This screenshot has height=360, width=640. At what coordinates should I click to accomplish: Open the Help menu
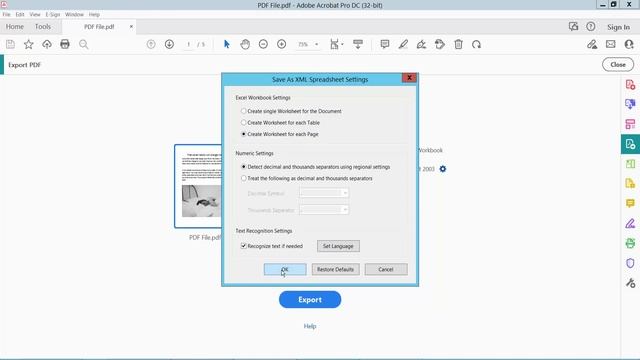(94, 14)
